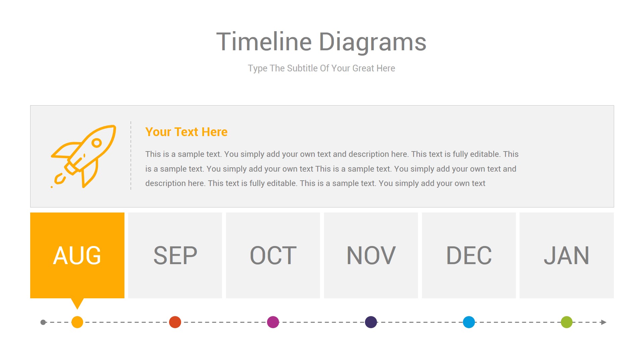The image size is (644, 362).
Task: Click the 'Timeline Diagrams' title
Action: tap(321, 42)
